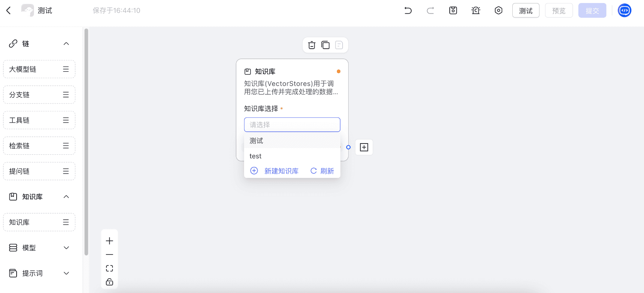This screenshot has width=644, height=293.
Task: Add next node with plus square
Action: click(364, 147)
